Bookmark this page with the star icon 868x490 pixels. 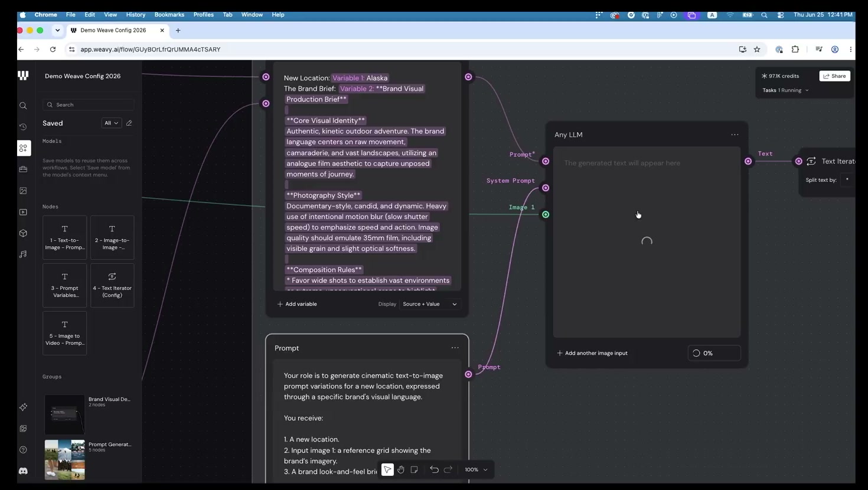[757, 50]
